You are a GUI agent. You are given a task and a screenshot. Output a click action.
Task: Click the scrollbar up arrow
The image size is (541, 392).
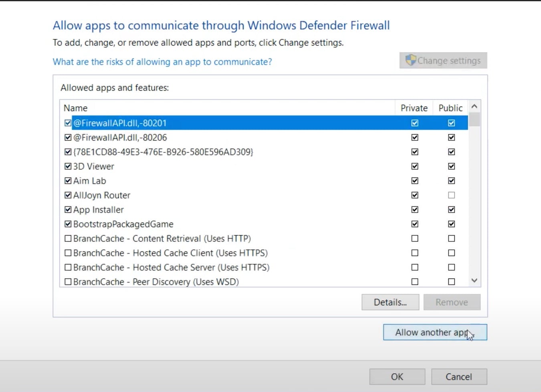[x=474, y=106]
